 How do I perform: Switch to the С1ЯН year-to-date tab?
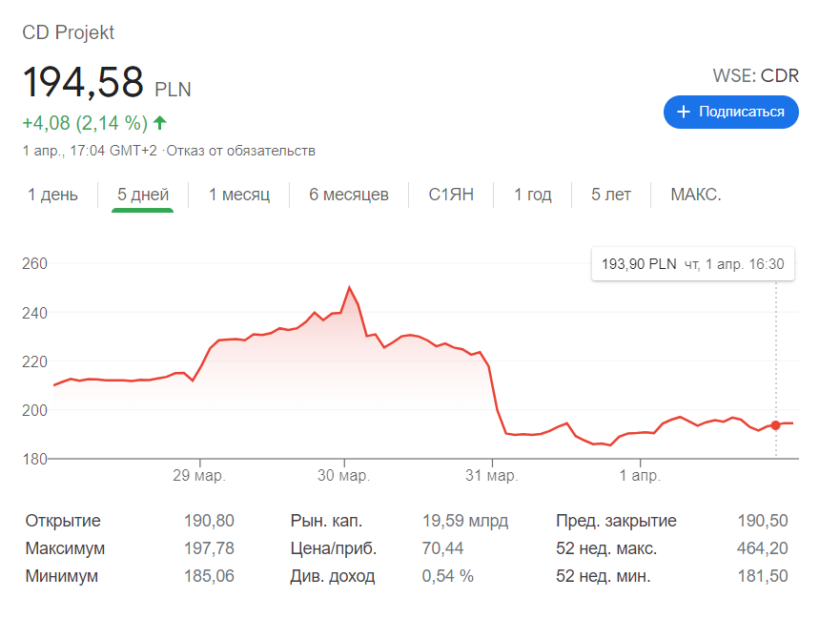tap(451, 194)
